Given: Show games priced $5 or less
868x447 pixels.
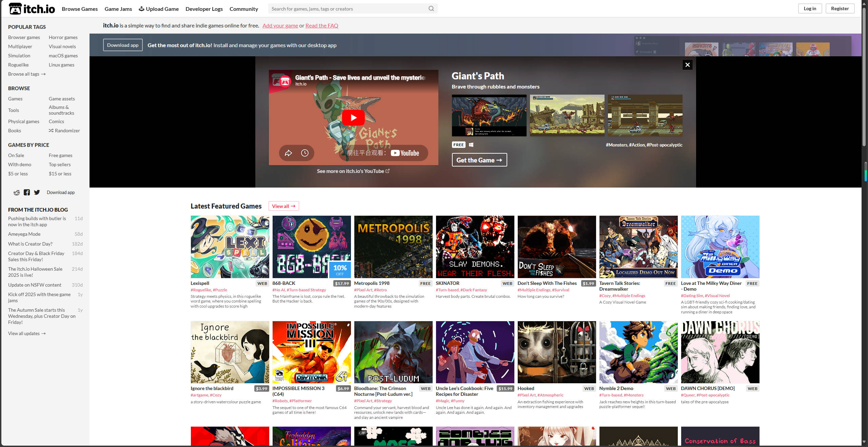Looking at the screenshot, I should click(18, 174).
